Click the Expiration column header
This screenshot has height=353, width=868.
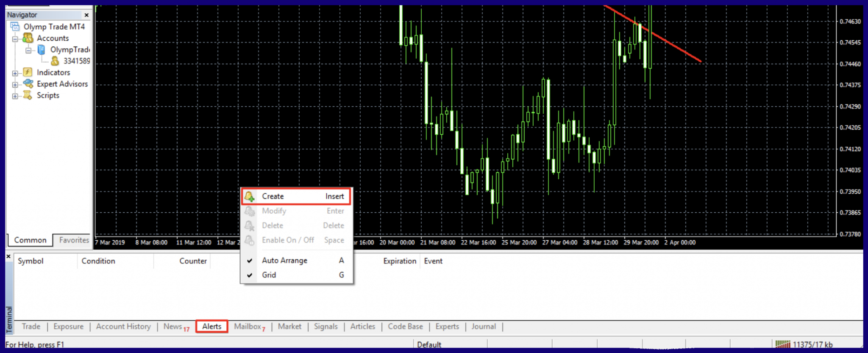click(x=400, y=261)
